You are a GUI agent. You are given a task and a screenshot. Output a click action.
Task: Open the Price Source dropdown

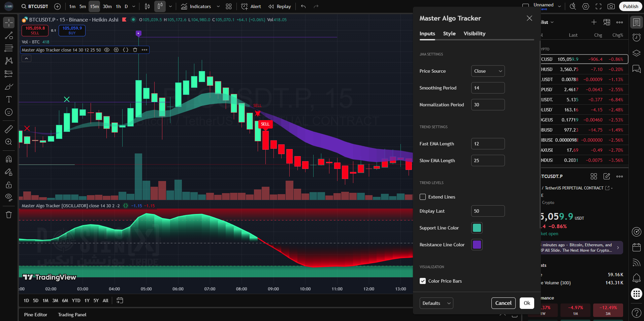[x=488, y=71]
